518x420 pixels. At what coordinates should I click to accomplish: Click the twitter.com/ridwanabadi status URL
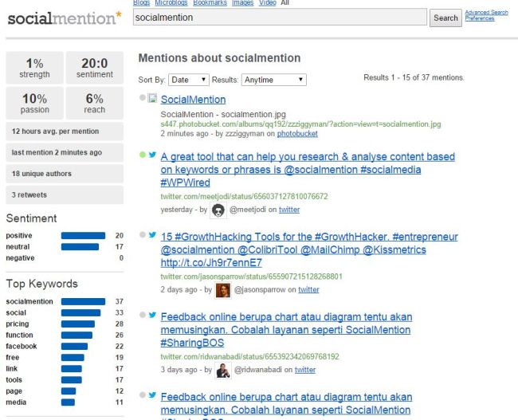(249, 356)
